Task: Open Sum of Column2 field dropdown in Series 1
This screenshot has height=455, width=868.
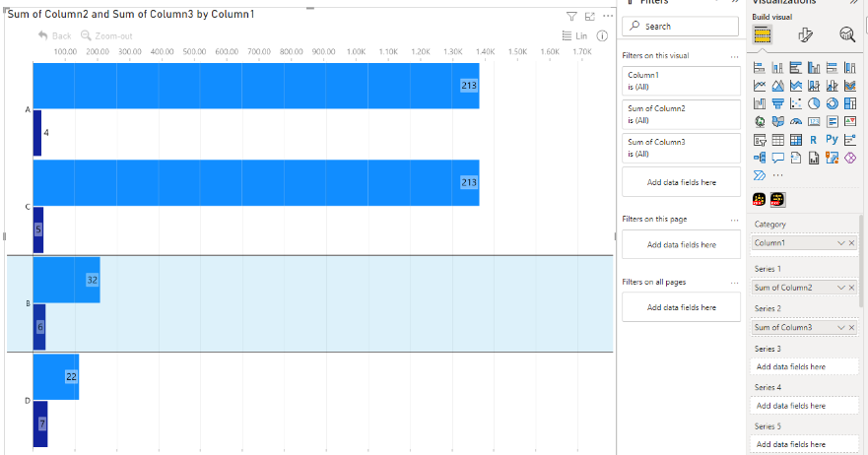Action: 840,288
